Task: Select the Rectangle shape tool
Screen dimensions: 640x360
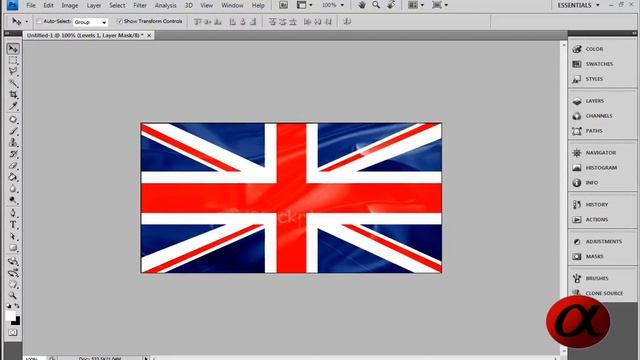Action: point(13,248)
